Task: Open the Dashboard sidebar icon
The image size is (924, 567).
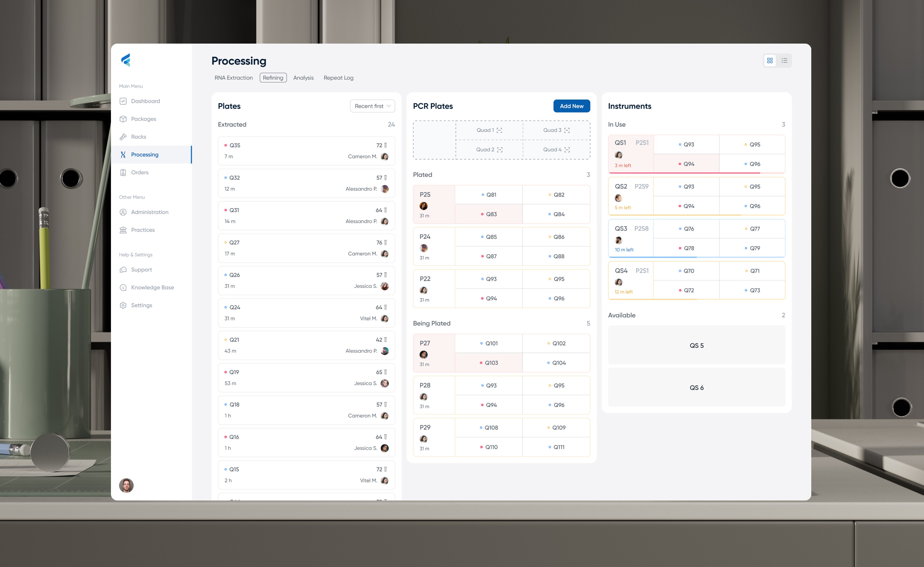Action: pos(123,101)
